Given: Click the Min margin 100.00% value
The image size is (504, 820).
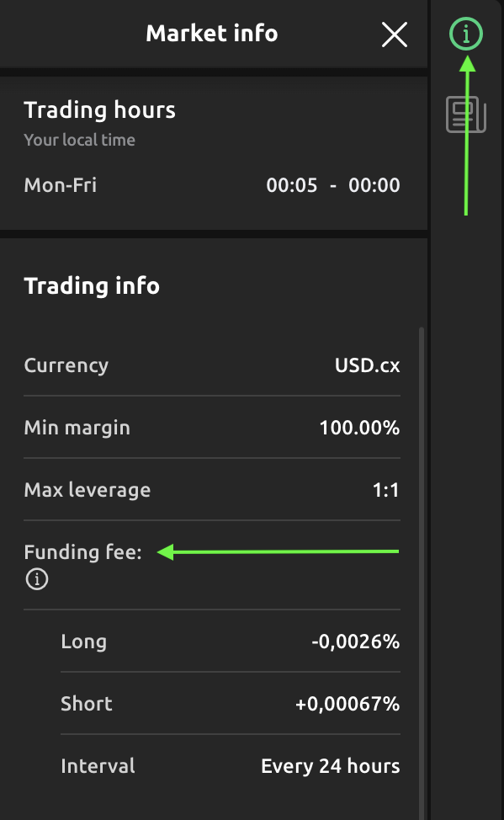Looking at the screenshot, I should [x=360, y=428].
